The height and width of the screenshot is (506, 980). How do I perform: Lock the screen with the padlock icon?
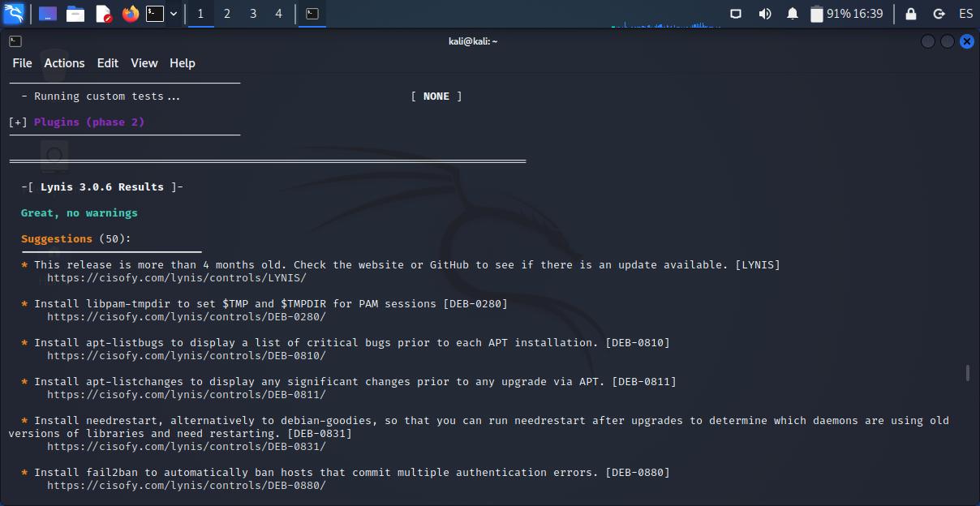911,14
